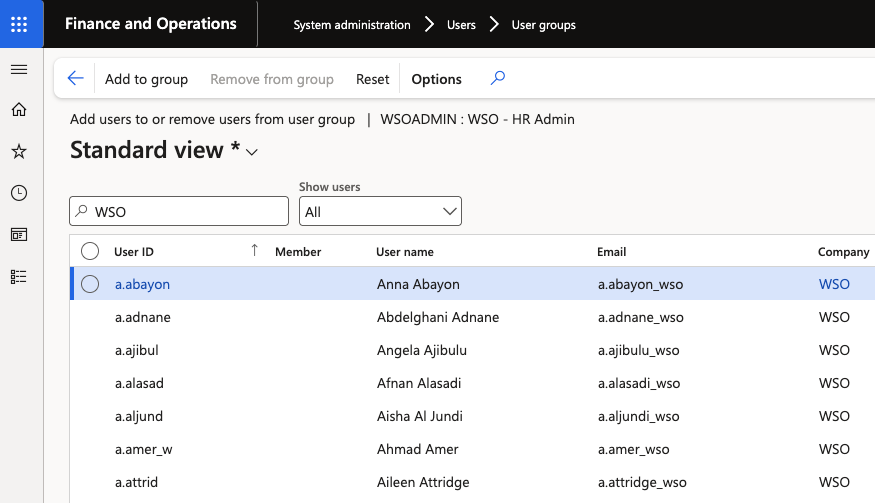
Task: Open Recent clock icon in sidebar
Action: tap(19, 193)
